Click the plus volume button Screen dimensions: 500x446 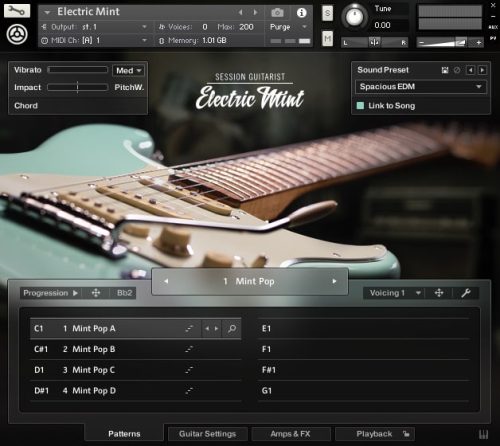(479, 43)
